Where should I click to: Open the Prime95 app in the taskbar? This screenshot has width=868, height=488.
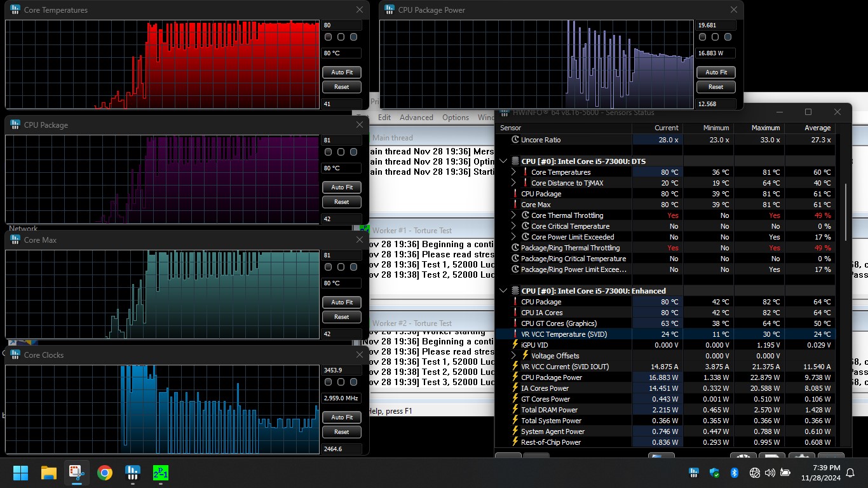tap(161, 473)
